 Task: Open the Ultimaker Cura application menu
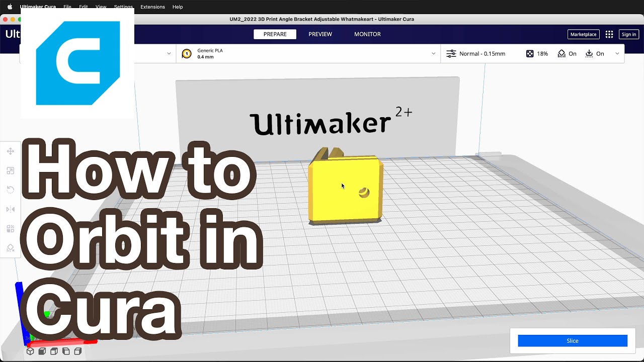(x=38, y=7)
